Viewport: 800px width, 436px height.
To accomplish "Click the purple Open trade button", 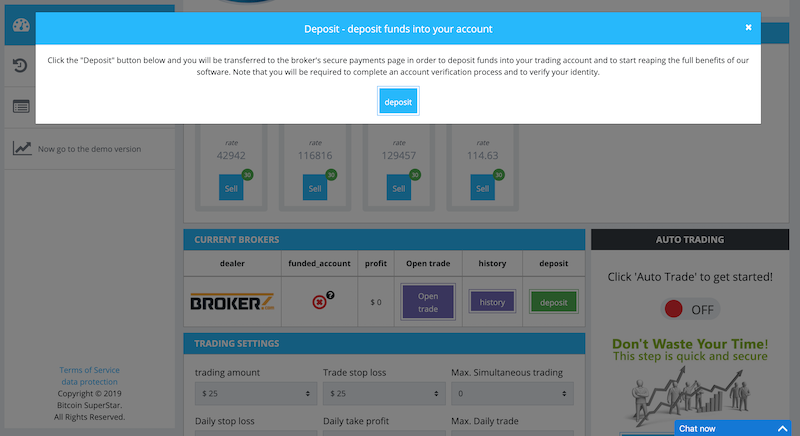I will click(x=427, y=302).
